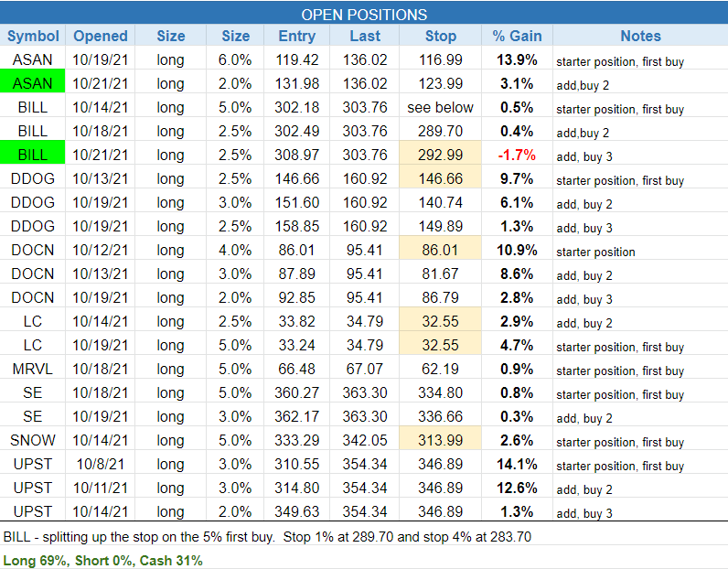728x569 pixels.
Task: Click stop value 62.19
Action: [440, 369]
